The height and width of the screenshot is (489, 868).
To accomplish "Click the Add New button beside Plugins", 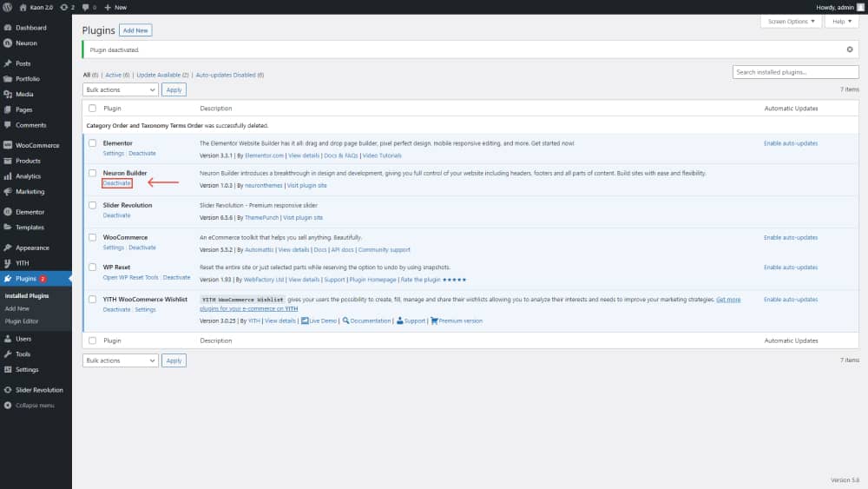I will (135, 30).
